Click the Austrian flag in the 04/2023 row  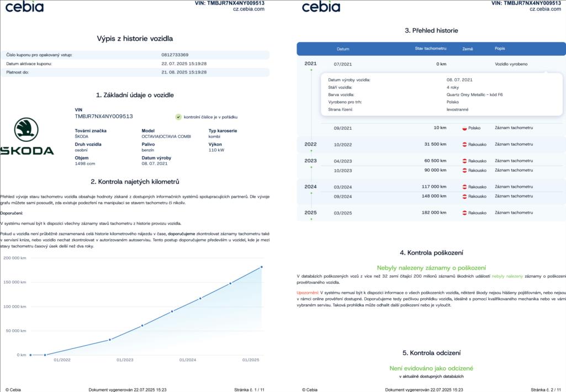click(464, 161)
